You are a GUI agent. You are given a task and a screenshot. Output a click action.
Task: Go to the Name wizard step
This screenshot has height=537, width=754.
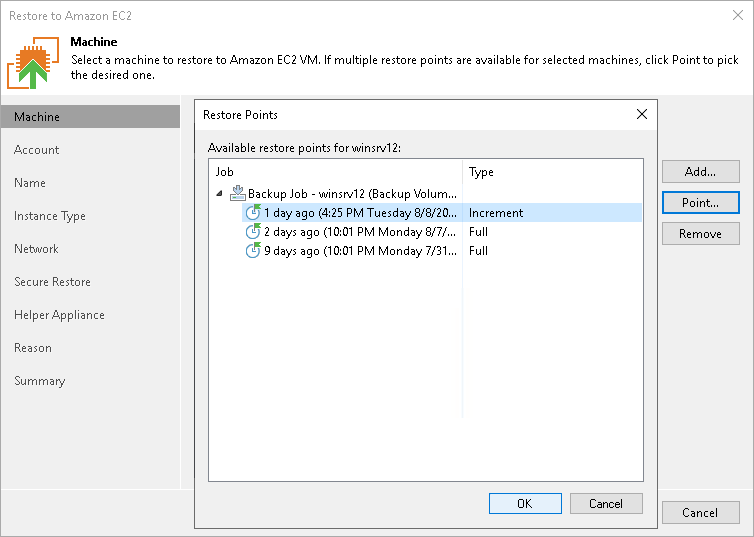(30, 183)
